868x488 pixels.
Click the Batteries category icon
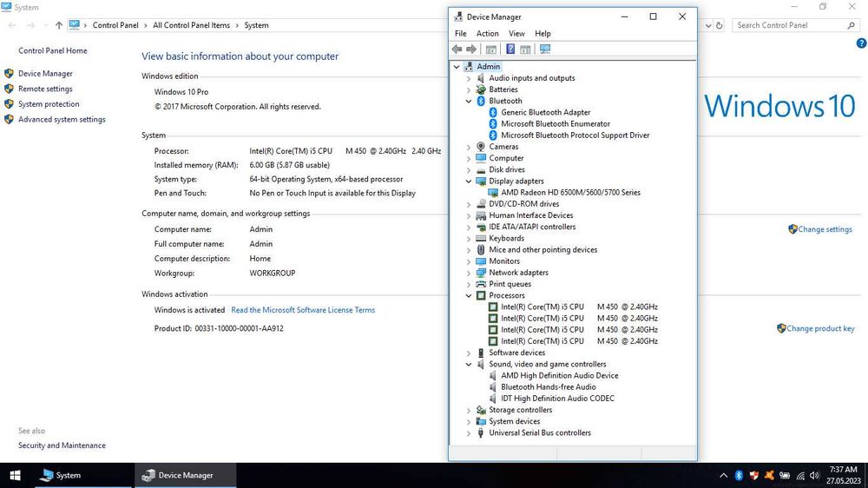pos(481,89)
